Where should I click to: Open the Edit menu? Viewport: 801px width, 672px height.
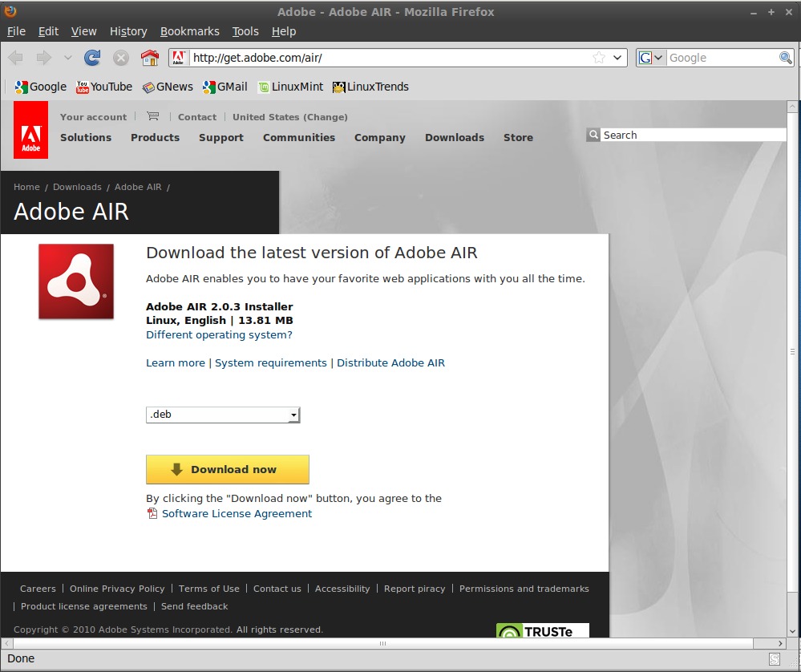[x=49, y=32]
